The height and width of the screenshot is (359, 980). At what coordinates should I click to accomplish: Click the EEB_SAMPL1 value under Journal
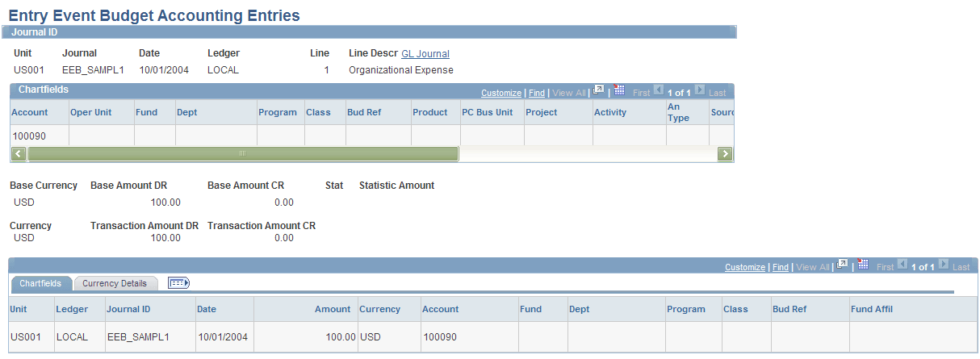point(93,70)
